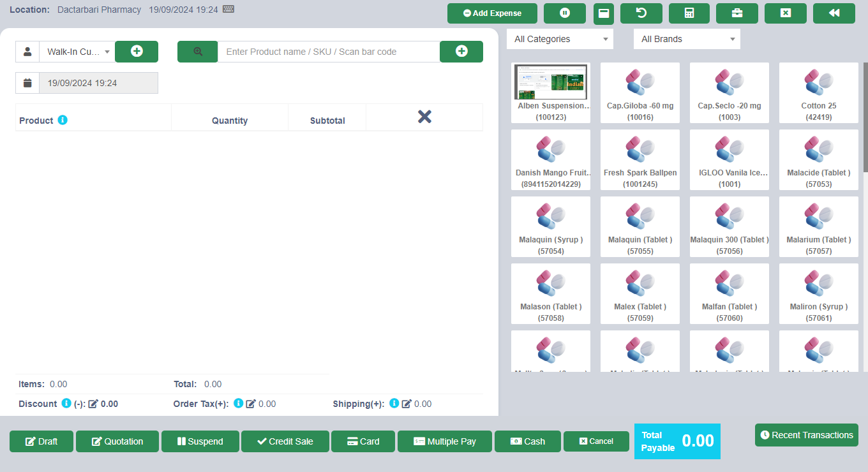868x472 pixels.
Task: Click the briefcase register details icon
Action: click(x=737, y=13)
